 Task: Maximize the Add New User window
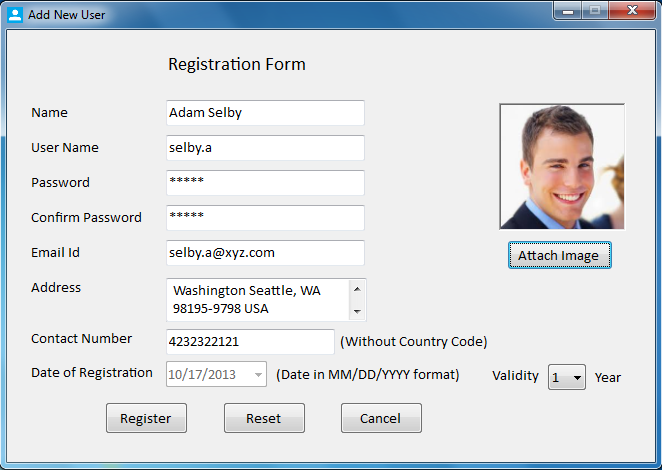pyautogui.click(x=595, y=11)
